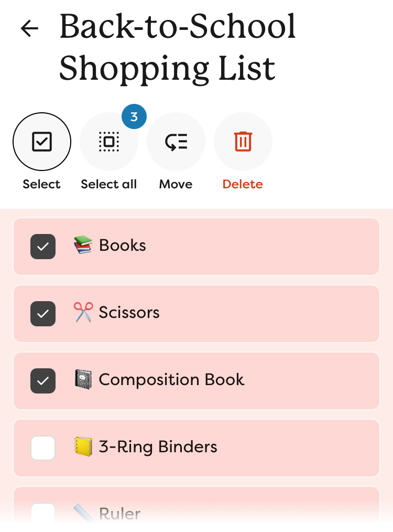This screenshot has width=393, height=532.
Task: Check the 3-Ring Binders item
Action: (x=43, y=448)
